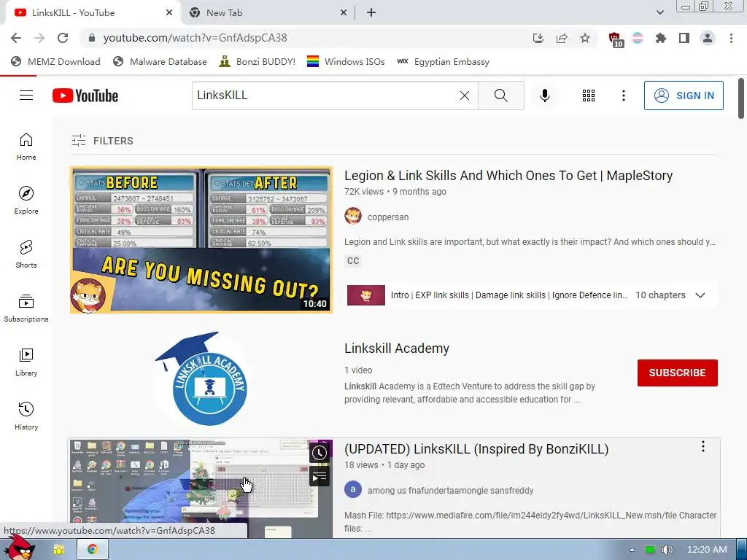Open YouTube settings three-dot menu
This screenshot has height=560, width=747.
pyautogui.click(x=623, y=96)
